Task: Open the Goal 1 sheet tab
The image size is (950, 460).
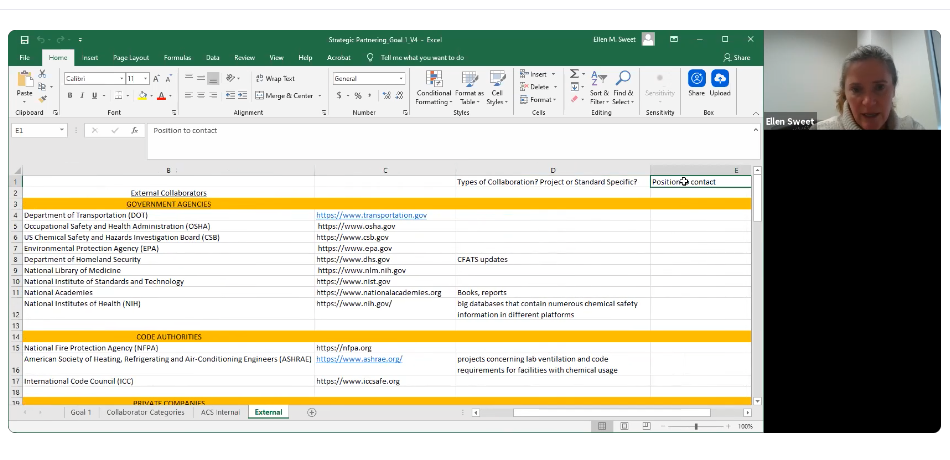Action: [x=81, y=412]
